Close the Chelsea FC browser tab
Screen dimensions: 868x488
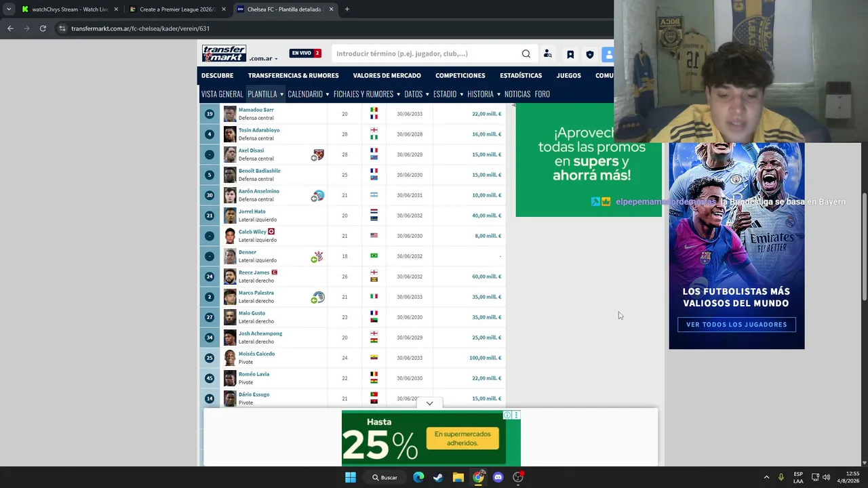[x=331, y=9]
